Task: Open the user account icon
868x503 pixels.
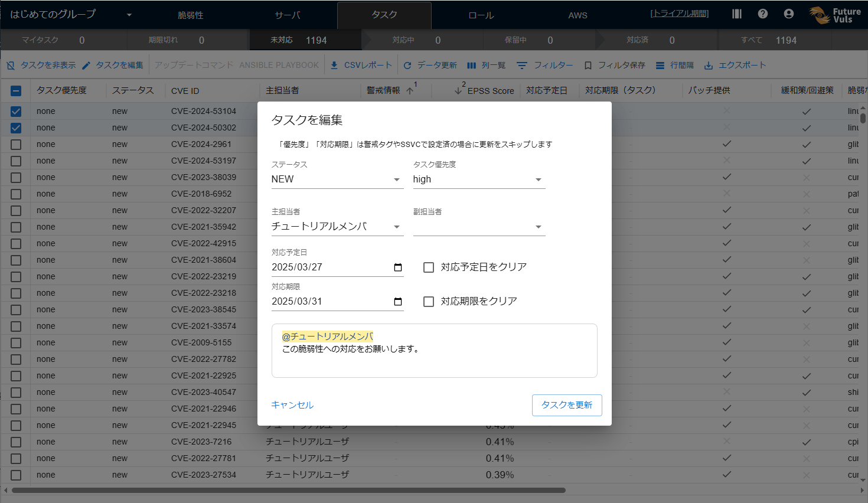Action: pyautogui.click(x=789, y=14)
